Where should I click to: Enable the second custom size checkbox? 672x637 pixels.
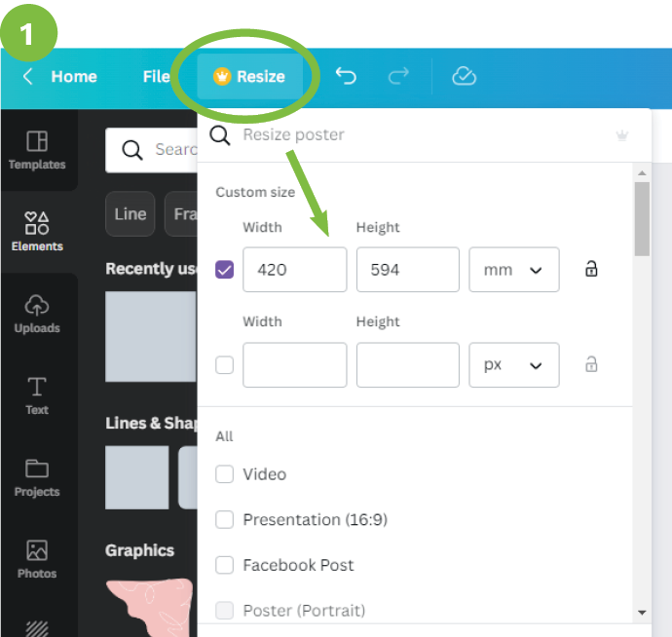225,365
